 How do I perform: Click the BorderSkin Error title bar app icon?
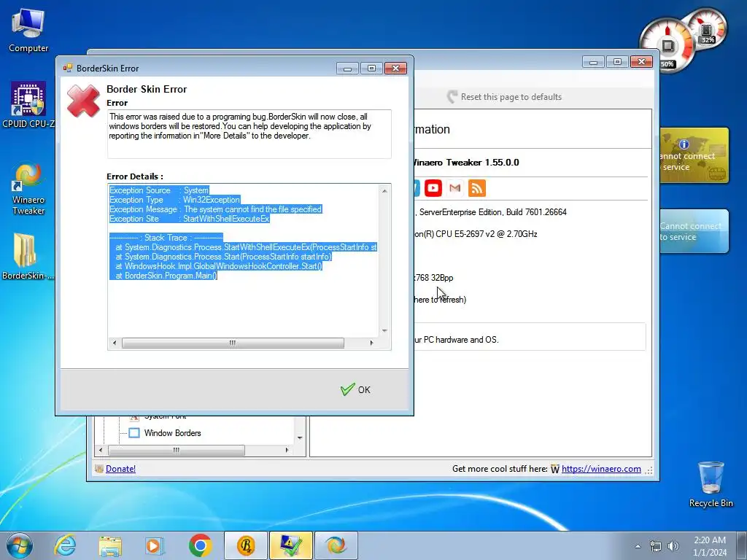(x=68, y=68)
